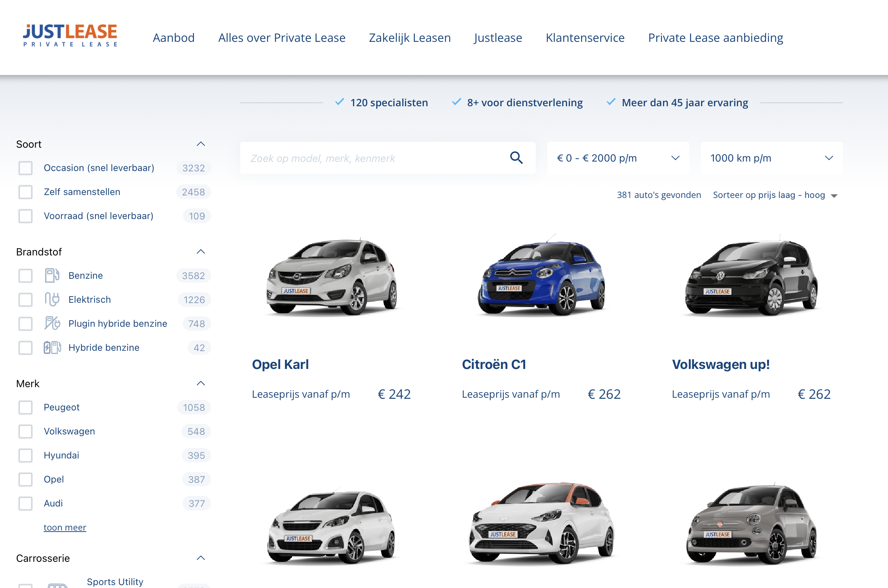Open the Sorteer op prijs laag - hoog dropdown

click(775, 195)
